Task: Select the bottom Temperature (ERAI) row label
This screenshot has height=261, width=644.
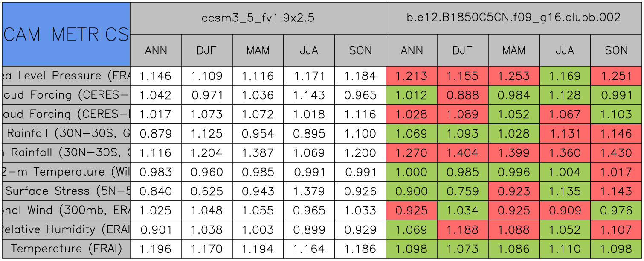Action: click(66, 249)
